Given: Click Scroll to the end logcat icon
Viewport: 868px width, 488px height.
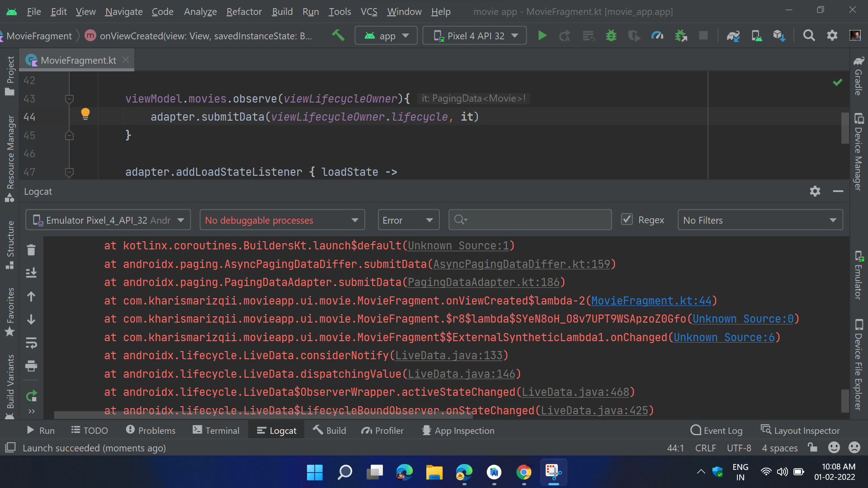Looking at the screenshot, I should click(x=31, y=273).
